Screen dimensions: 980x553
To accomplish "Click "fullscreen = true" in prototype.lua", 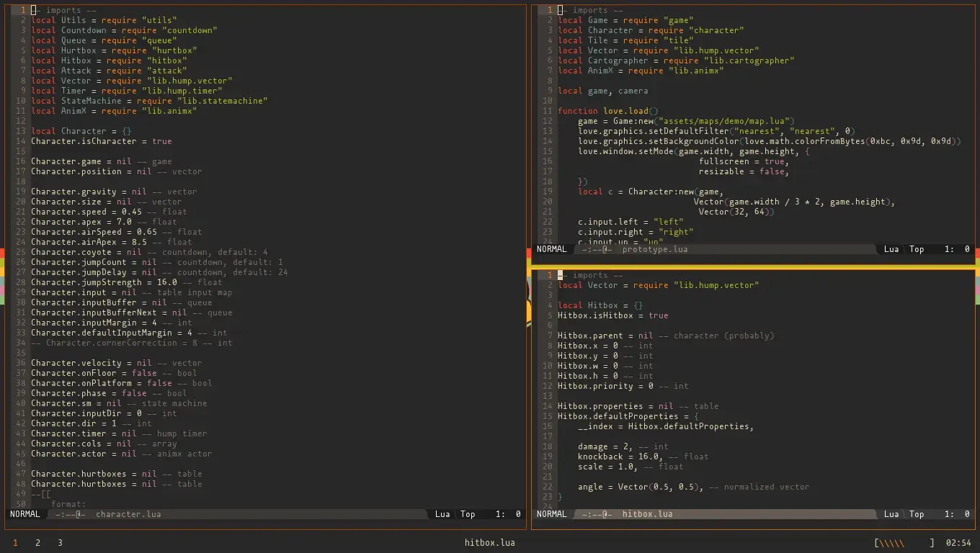I will pyautogui.click(x=741, y=161).
